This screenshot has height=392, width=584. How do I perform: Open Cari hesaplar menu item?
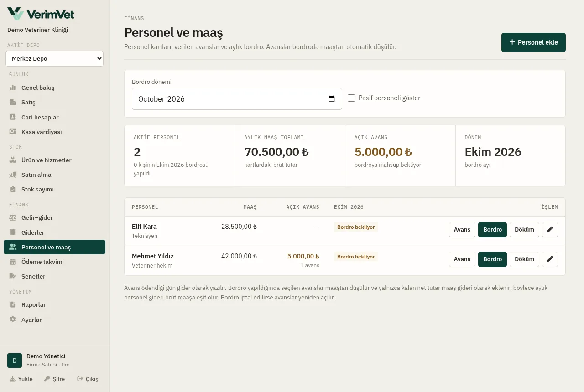54,117
